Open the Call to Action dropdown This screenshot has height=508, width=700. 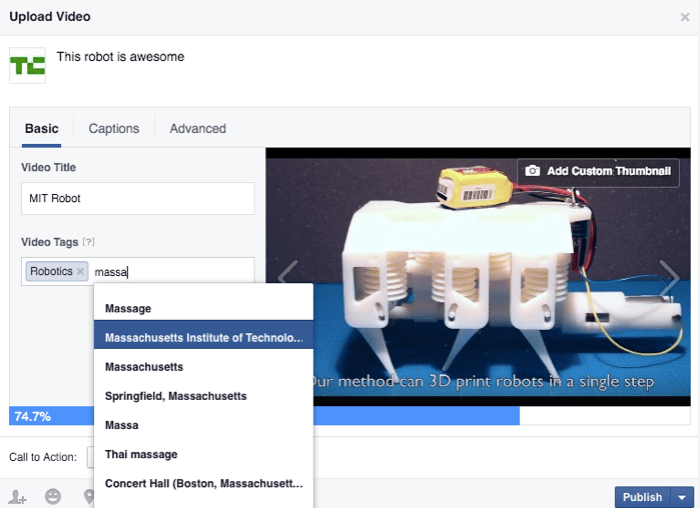point(90,457)
